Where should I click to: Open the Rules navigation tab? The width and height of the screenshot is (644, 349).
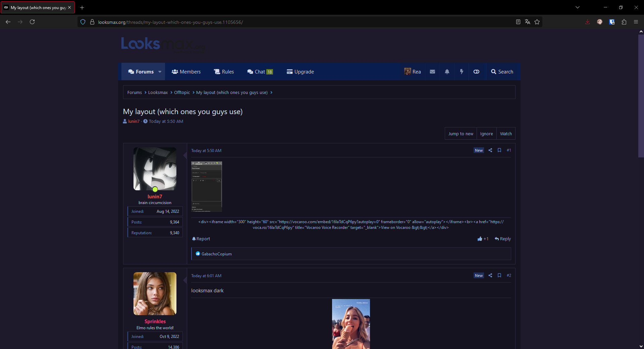pos(224,72)
